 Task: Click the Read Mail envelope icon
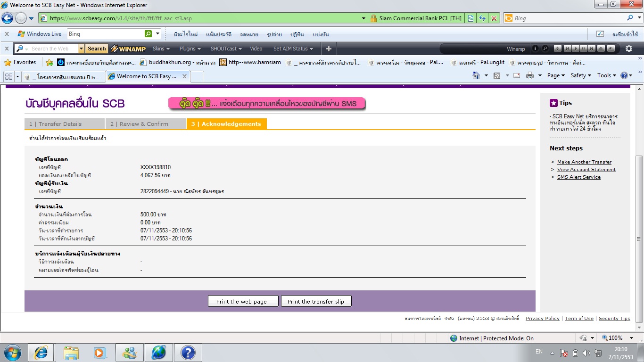[x=517, y=75]
